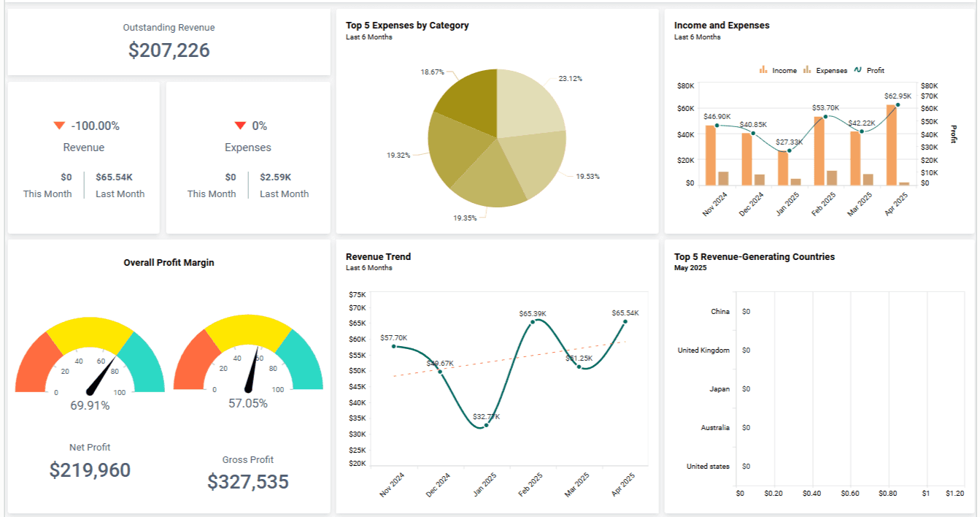
Task: Hide the Income series via its legend entry
Action: point(784,70)
